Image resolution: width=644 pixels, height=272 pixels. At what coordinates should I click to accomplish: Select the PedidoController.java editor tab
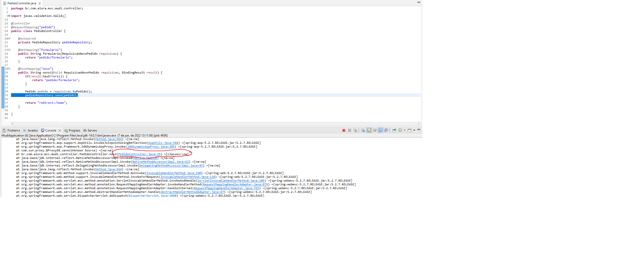[22, 3]
